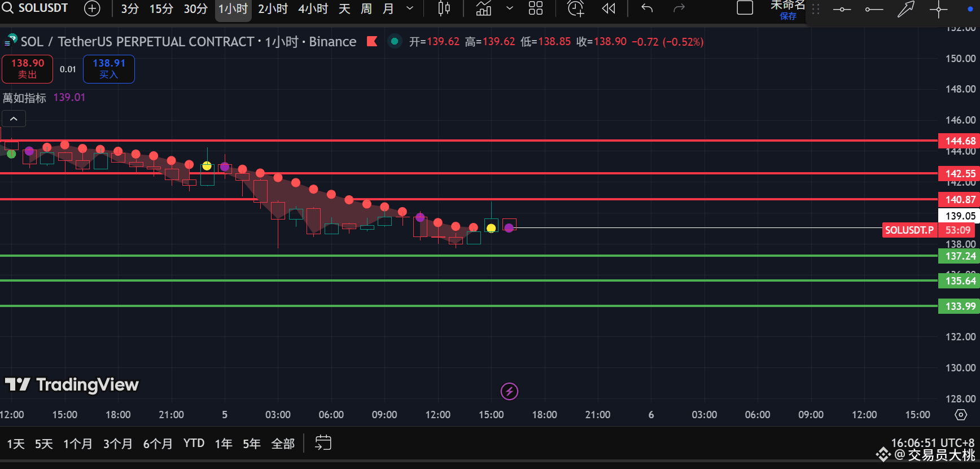Image resolution: width=980 pixels, height=469 pixels.
Task: Select the red 144.68 resistance line label
Action: [x=959, y=141]
